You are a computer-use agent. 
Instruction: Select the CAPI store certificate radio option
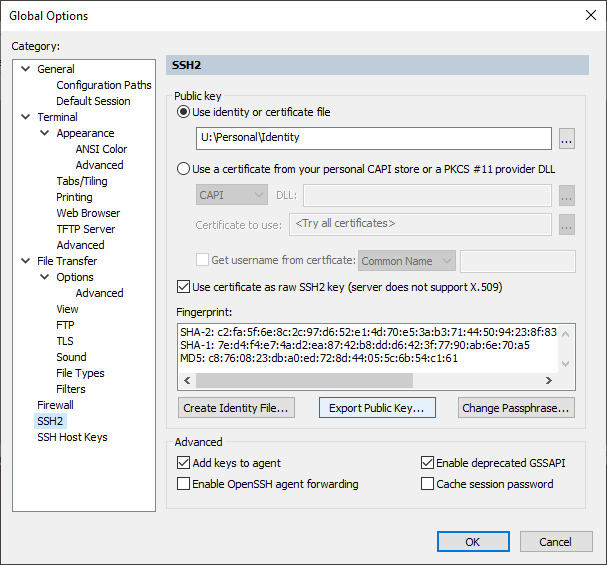pos(183,169)
